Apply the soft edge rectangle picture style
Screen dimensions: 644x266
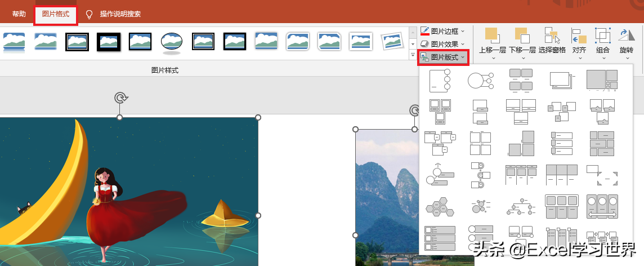click(x=46, y=42)
